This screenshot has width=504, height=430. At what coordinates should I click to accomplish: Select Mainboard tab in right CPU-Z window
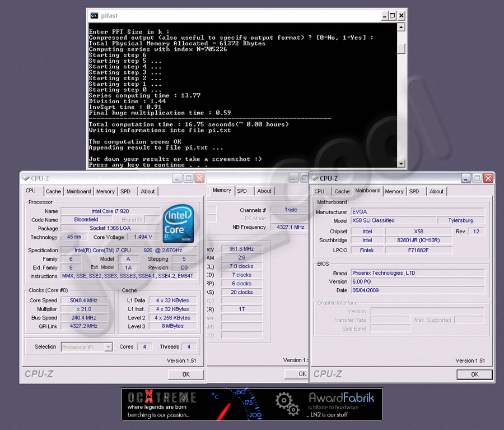367,191
